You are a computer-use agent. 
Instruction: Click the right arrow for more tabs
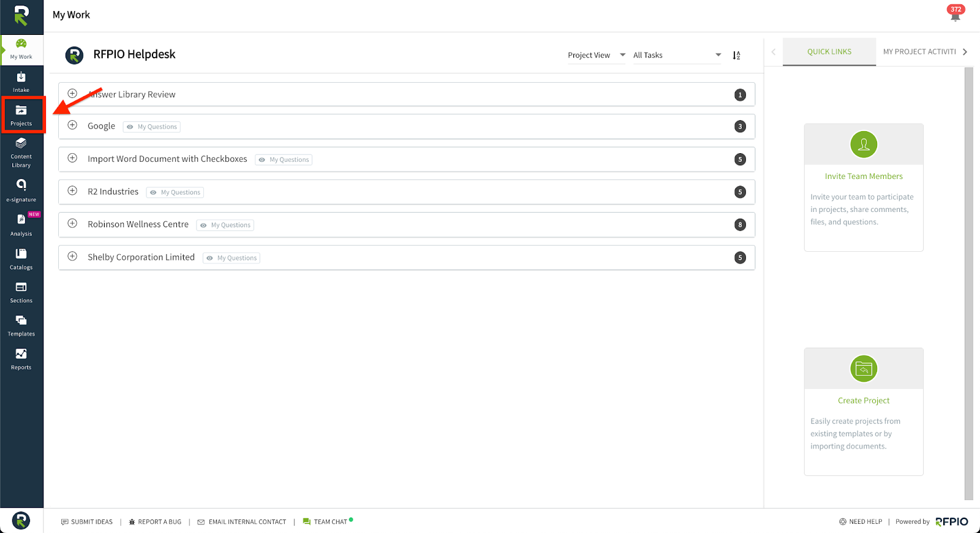965,52
